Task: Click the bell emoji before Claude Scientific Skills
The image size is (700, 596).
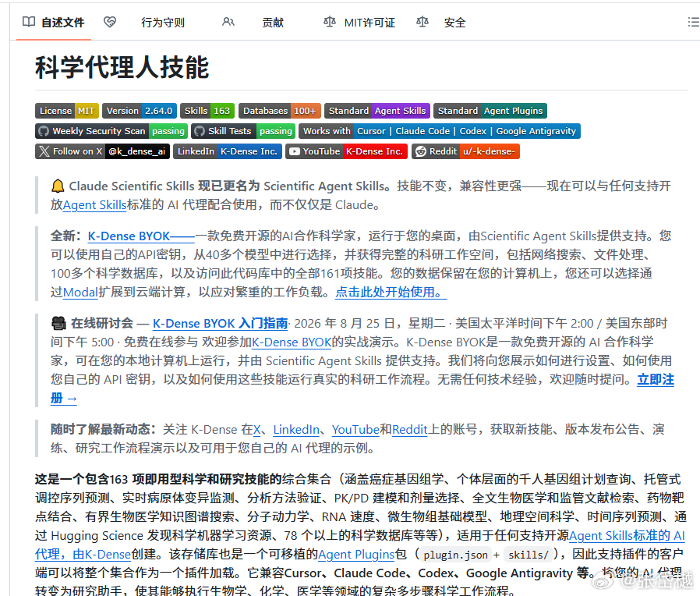Action: (58, 186)
